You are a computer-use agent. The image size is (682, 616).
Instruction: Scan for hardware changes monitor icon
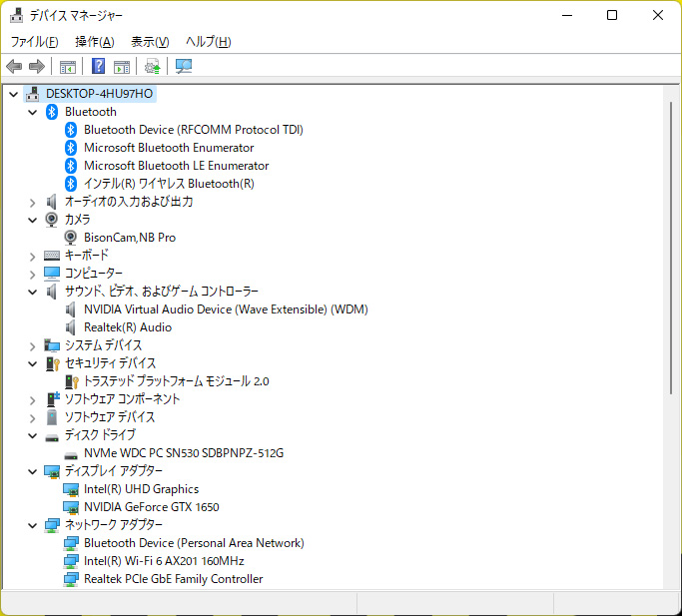point(183,67)
